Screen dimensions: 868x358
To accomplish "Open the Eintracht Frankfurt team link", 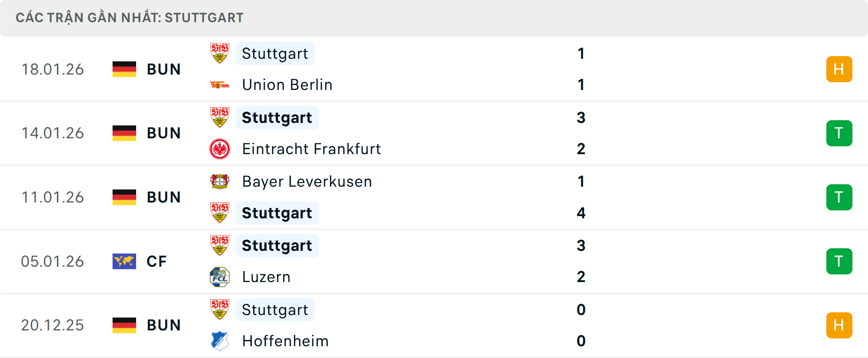I will 311,149.
